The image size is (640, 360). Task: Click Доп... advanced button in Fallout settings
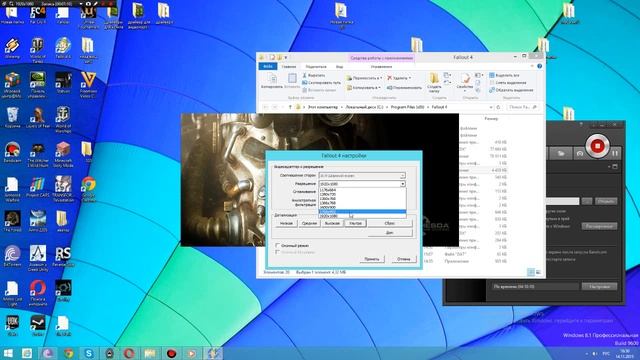coord(390,233)
